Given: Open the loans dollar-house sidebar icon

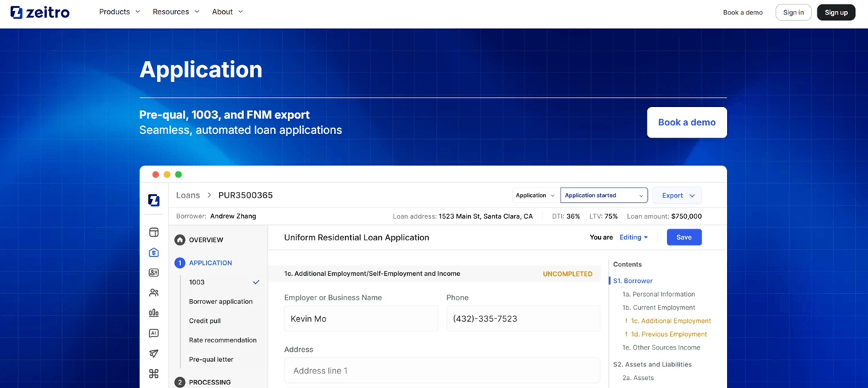Looking at the screenshot, I should pyautogui.click(x=153, y=253).
